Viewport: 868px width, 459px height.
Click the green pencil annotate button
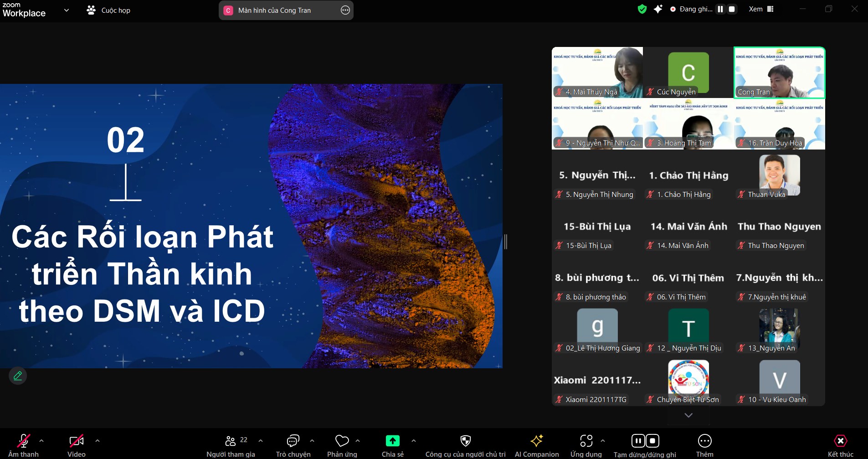pos(18,376)
